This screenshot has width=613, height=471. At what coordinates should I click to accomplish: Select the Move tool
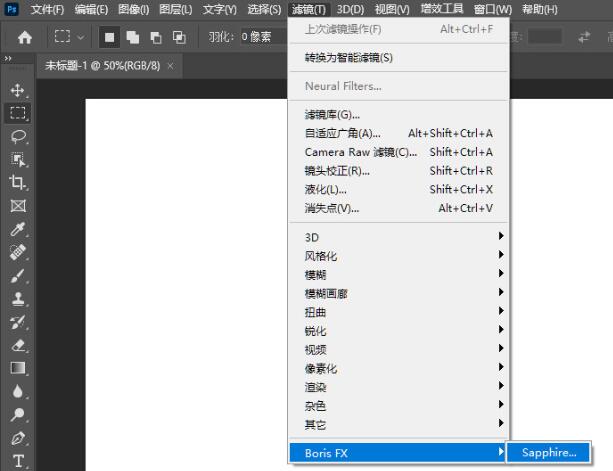point(17,91)
